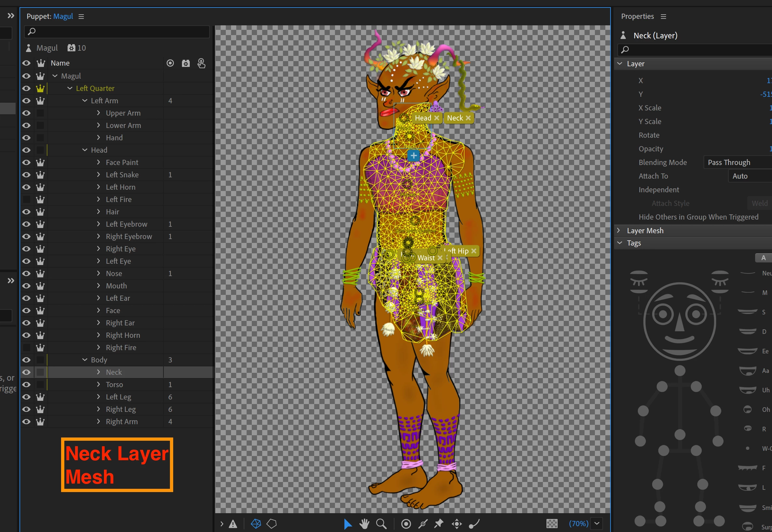
Task: Click the warning triangle icon
Action: [233, 524]
